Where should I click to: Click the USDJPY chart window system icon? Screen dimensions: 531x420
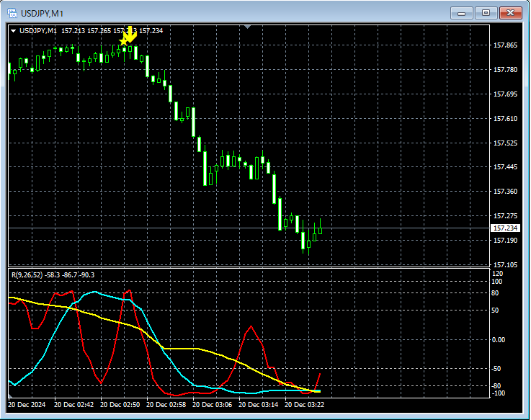tap(14, 13)
